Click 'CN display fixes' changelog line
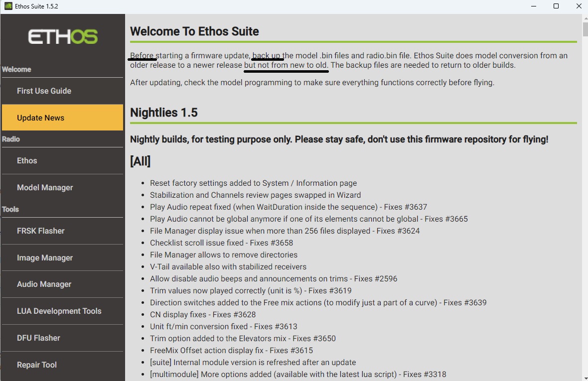Screen dimensions: 588x381 point(203,315)
